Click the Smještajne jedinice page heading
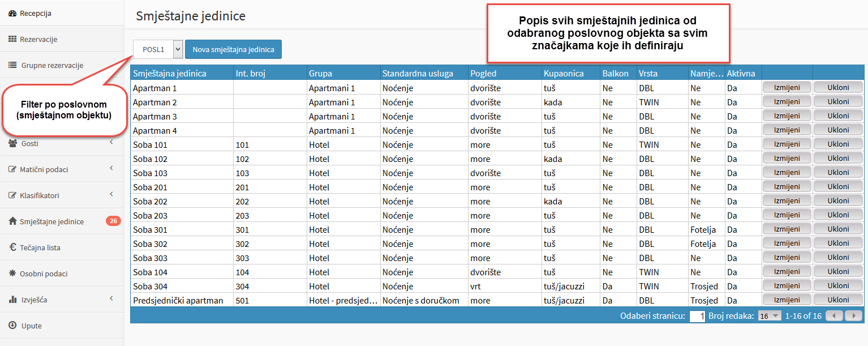The width and height of the screenshot is (868, 346). point(191,16)
